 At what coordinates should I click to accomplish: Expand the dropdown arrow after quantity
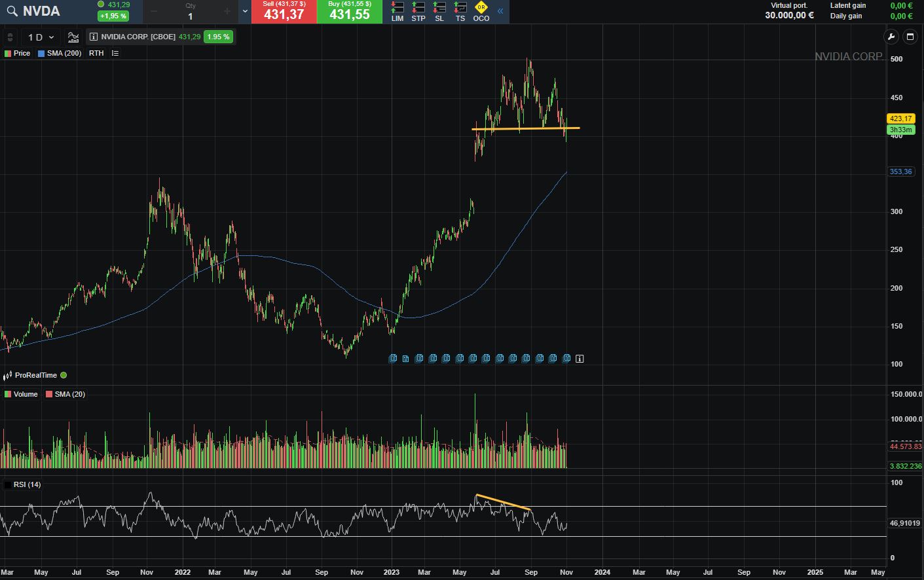tap(245, 11)
